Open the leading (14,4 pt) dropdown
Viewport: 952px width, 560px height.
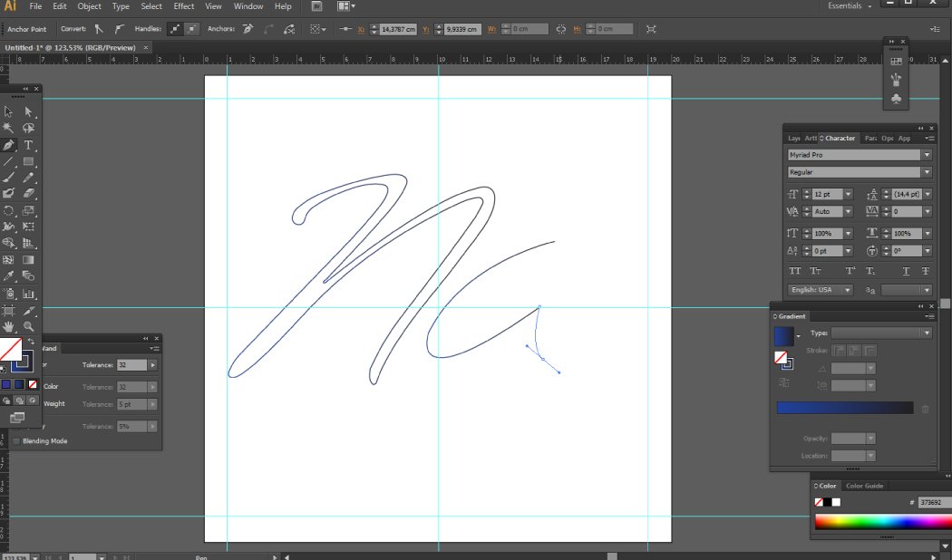(927, 194)
